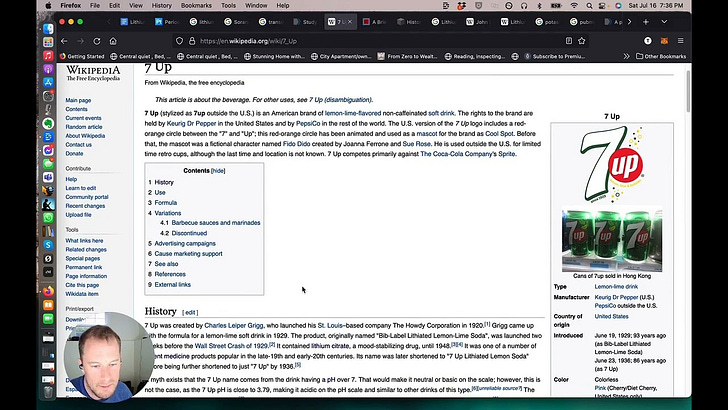728x410 pixels.
Task: Reload the 7 Up Wikipedia page
Action: (97, 41)
